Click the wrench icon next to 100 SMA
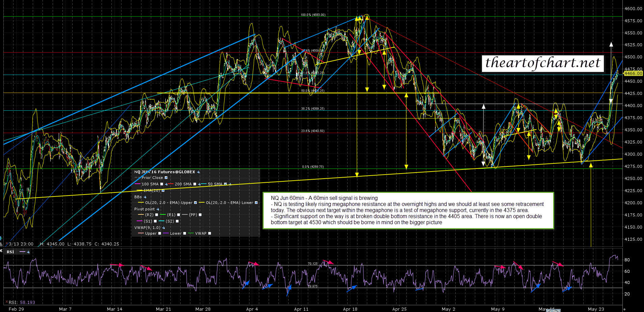The height and width of the screenshot is (312, 644). coord(166,184)
